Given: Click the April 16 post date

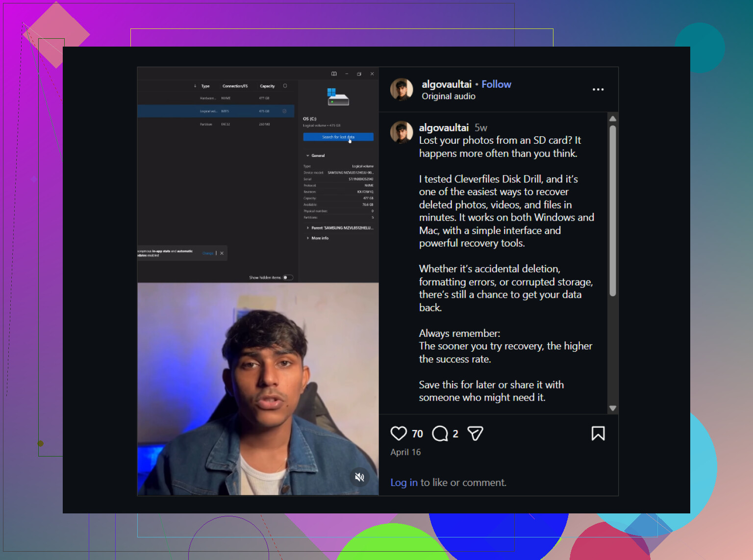Looking at the screenshot, I should pos(405,452).
